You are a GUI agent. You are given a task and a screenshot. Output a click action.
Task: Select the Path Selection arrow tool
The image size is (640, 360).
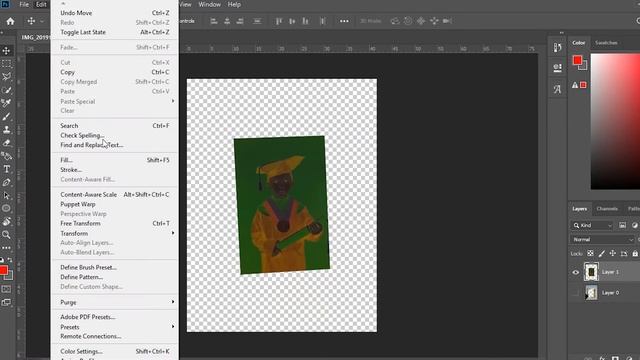[x=6, y=196]
